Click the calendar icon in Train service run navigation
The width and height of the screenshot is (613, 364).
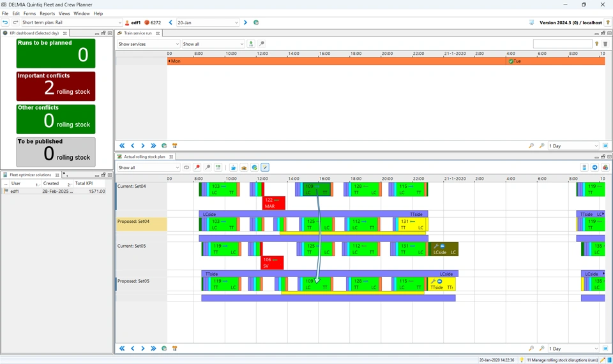click(x=174, y=146)
